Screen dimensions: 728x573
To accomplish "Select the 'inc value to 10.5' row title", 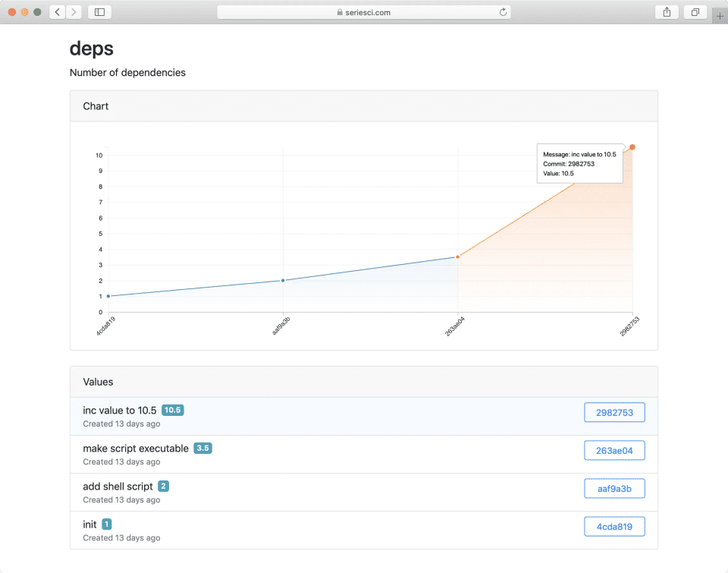I will point(120,411).
